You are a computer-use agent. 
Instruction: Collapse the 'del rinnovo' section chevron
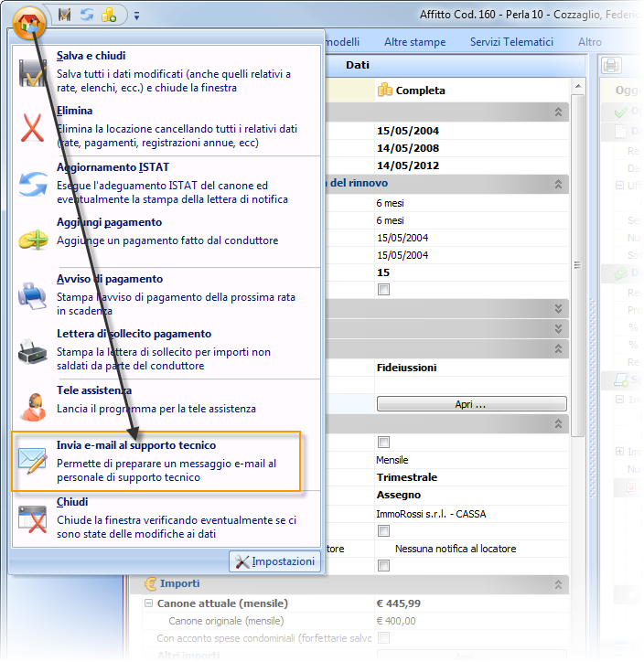pyautogui.click(x=558, y=184)
